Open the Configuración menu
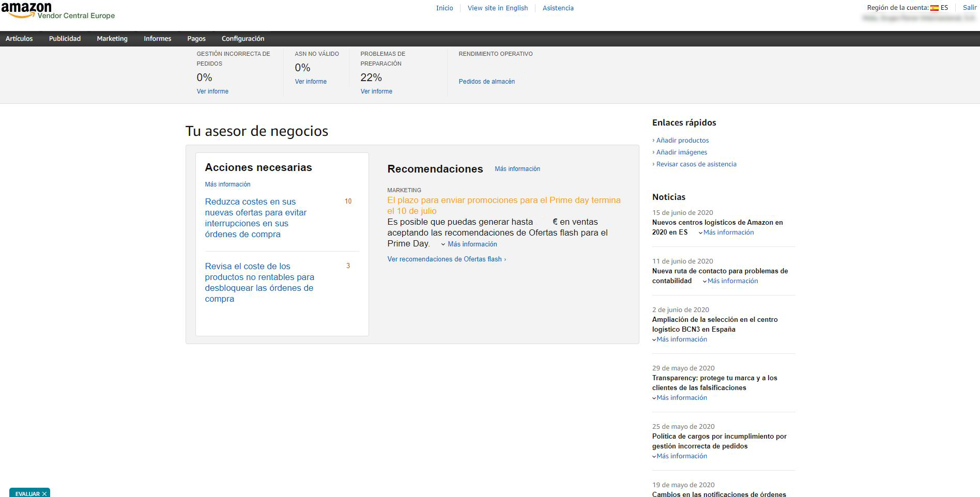The width and height of the screenshot is (980, 497). [x=243, y=39]
